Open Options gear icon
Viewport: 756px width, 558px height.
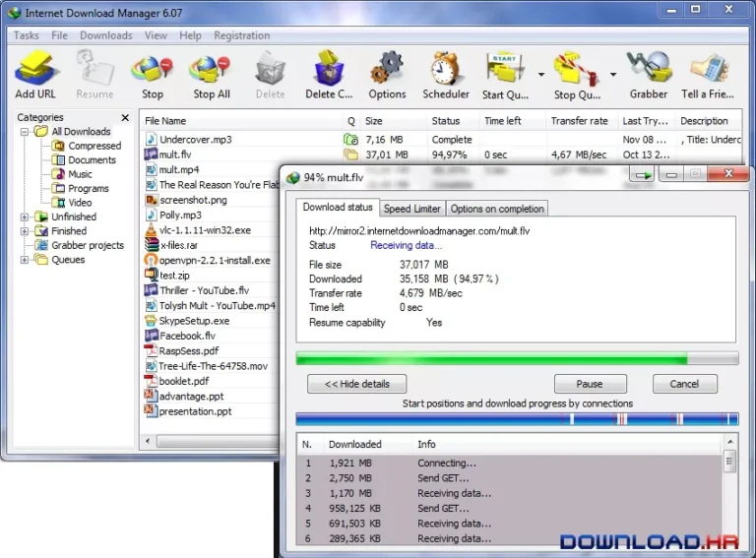[387, 69]
